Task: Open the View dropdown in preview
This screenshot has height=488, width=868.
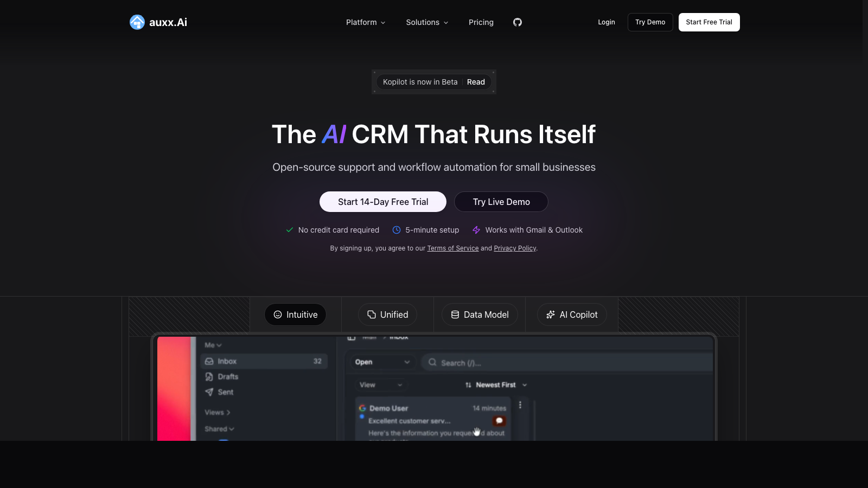Action: pyautogui.click(x=381, y=385)
